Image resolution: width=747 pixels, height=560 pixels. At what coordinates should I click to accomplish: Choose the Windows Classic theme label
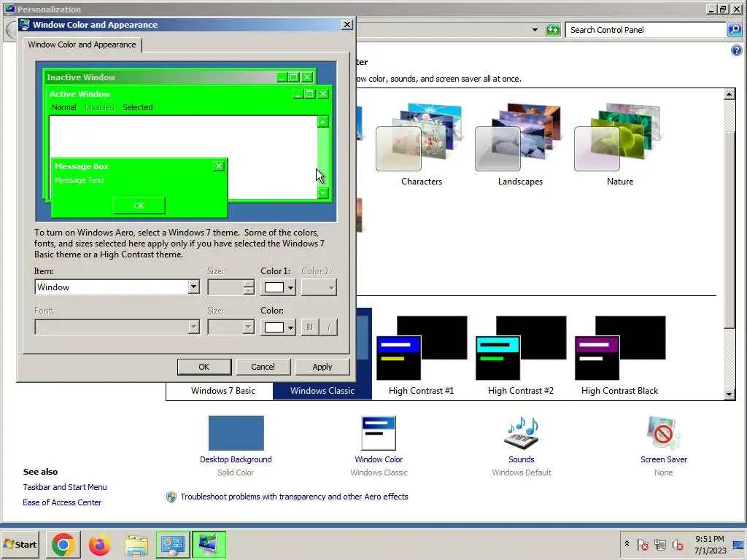322,391
